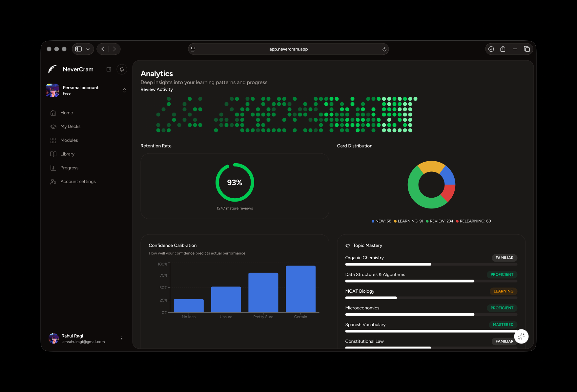Open the browser downloads icon
577x392 pixels.
point(491,49)
